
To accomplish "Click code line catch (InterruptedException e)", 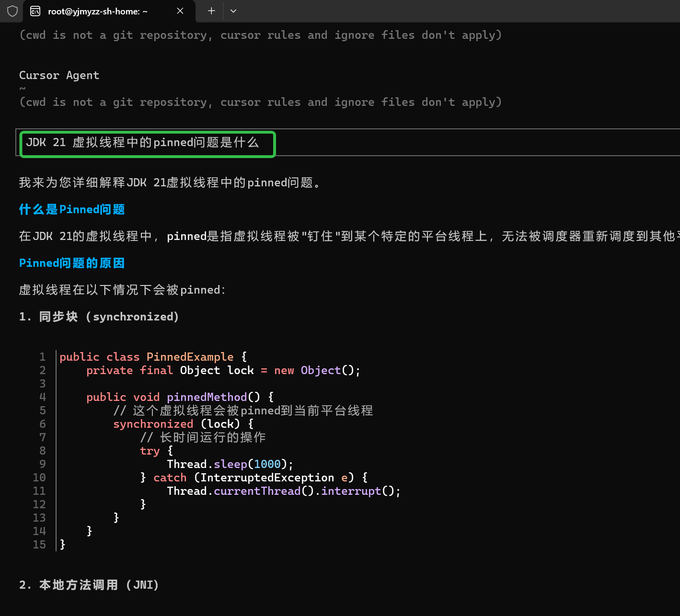I will pyautogui.click(x=254, y=478).
